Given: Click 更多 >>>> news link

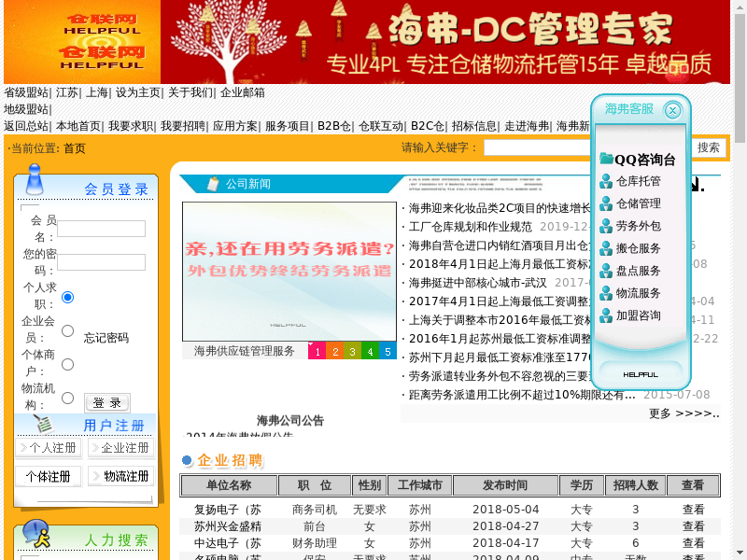Looking at the screenshot, I should point(684,413).
